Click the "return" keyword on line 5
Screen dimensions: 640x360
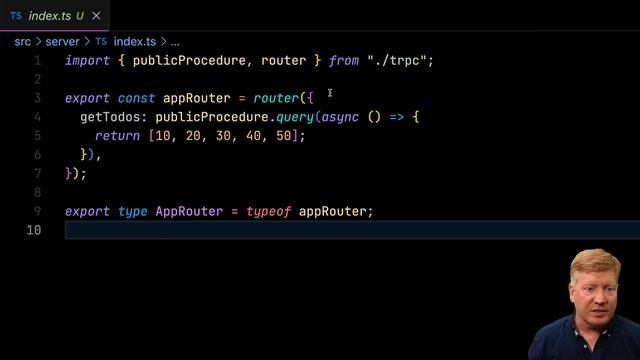118,136
